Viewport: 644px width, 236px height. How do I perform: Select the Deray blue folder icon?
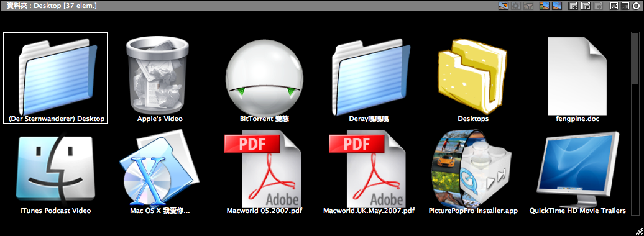372,77
